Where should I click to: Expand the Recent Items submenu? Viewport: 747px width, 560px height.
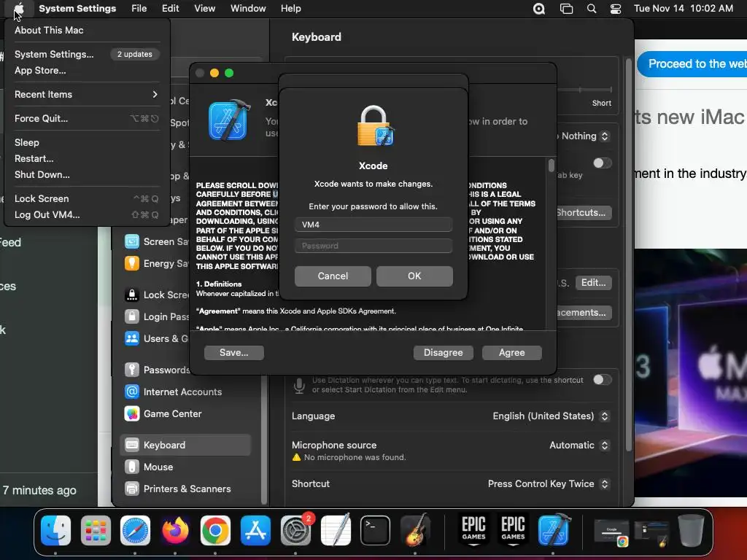(x=86, y=94)
